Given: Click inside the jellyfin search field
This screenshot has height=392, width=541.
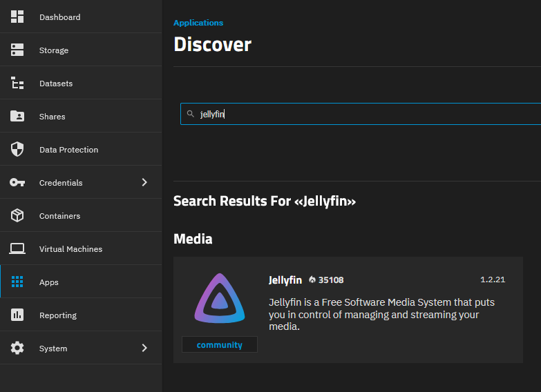Looking at the screenshot, I should pyautogui.click(x=366, y=114).
